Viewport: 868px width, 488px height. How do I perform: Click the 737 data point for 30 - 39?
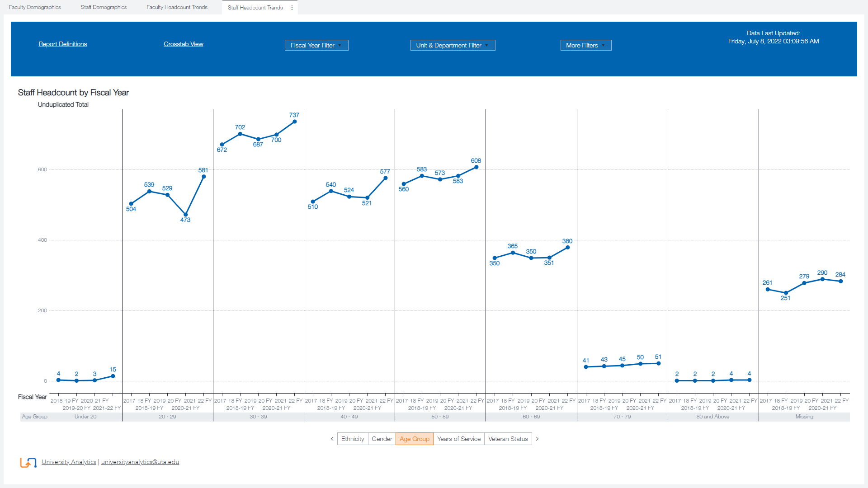coord(295,122)
